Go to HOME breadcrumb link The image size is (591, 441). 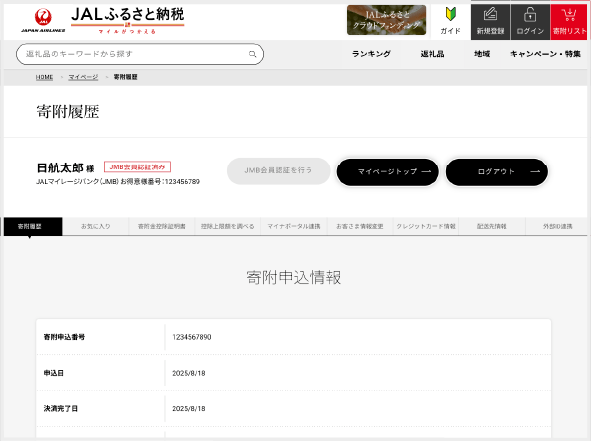click(44, 77)
